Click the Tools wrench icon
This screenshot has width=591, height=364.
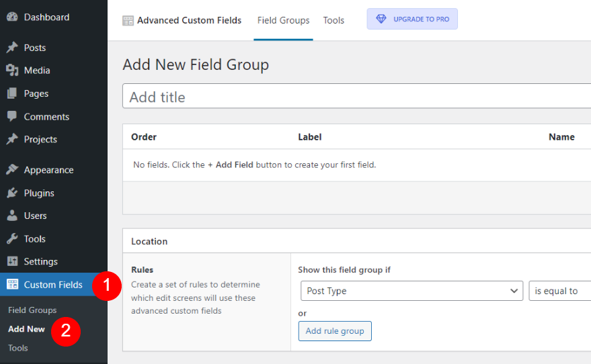[x=12, y=238]
